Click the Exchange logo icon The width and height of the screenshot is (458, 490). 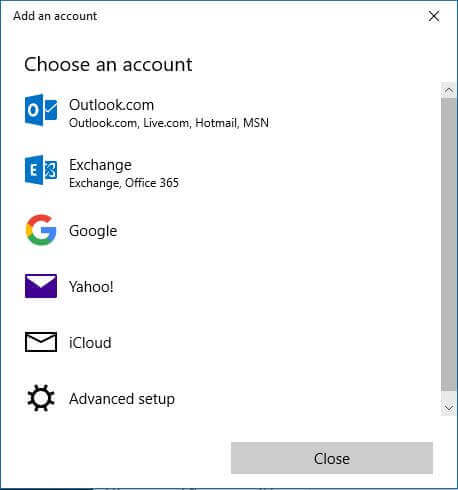coord(41,170)
